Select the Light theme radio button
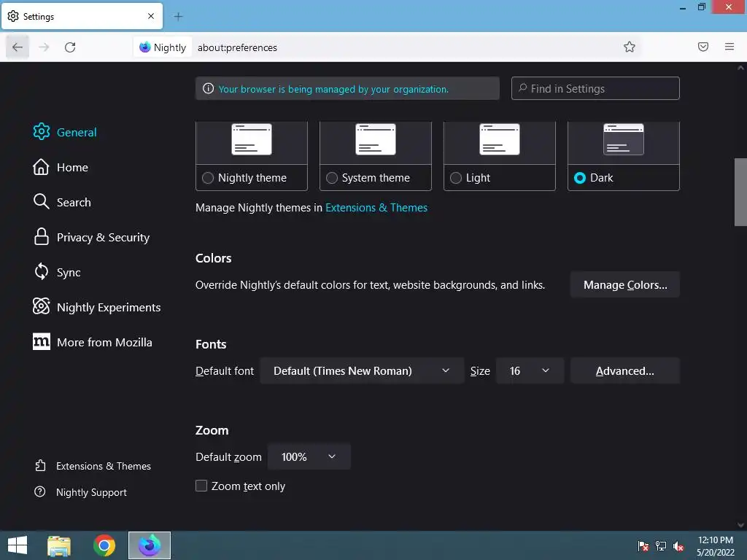747x560 pixels. point(455,178)
